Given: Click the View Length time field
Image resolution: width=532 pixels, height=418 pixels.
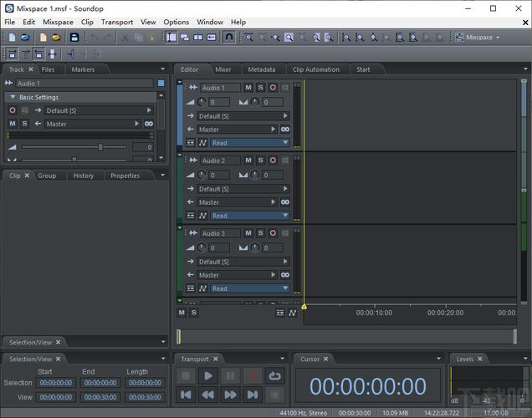Looking at the screenshot, I should 145,397.
